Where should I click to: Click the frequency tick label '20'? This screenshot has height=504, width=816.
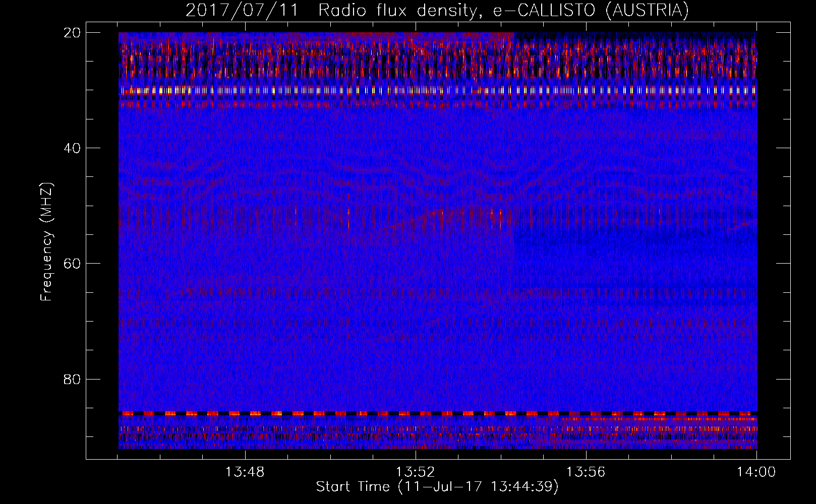tap(72, 32)
